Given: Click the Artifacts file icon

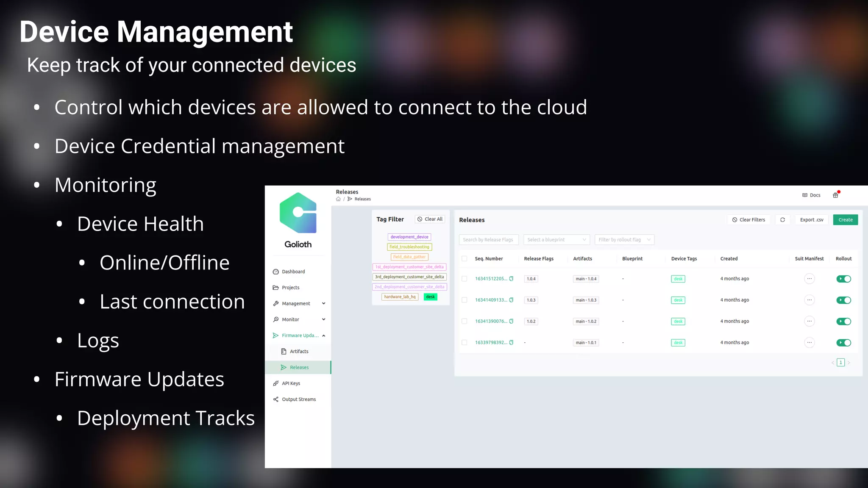Looking at the screenshot, I should click(x=284, y=351).
